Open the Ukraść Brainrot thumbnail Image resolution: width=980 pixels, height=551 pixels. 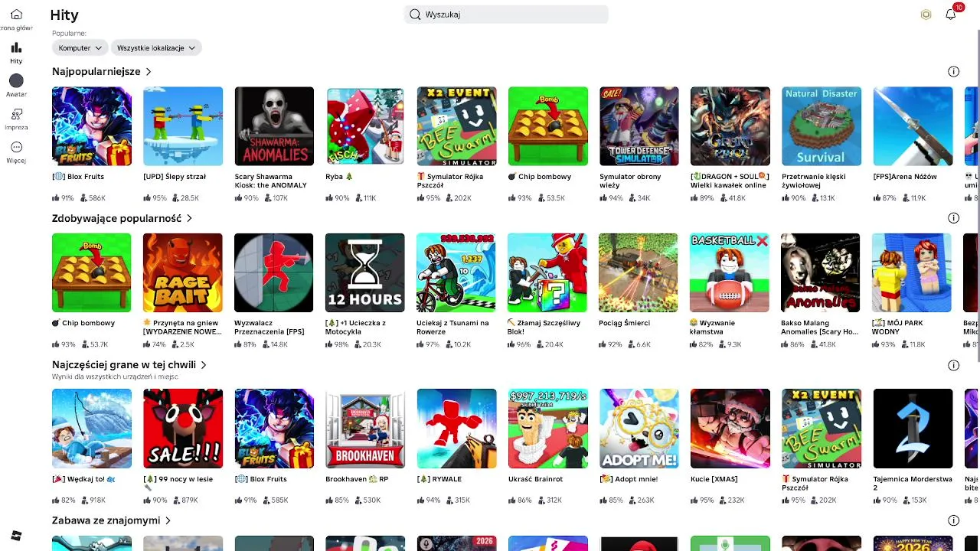pos(548,429)
